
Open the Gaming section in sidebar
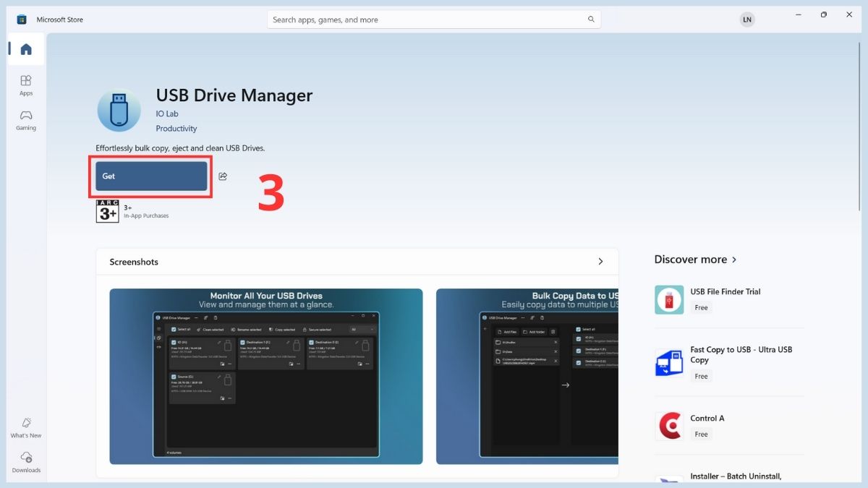click(x=26, y=119)
